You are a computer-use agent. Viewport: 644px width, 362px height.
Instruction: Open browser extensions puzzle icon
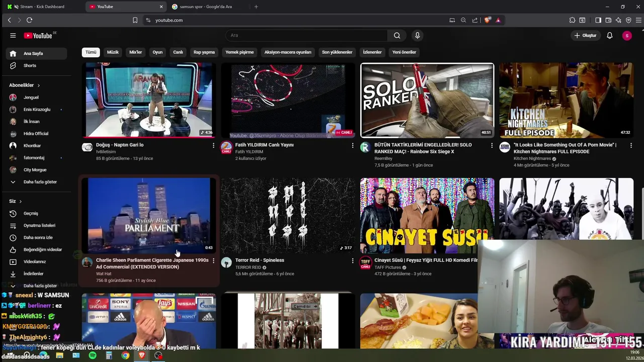(572, 20)
